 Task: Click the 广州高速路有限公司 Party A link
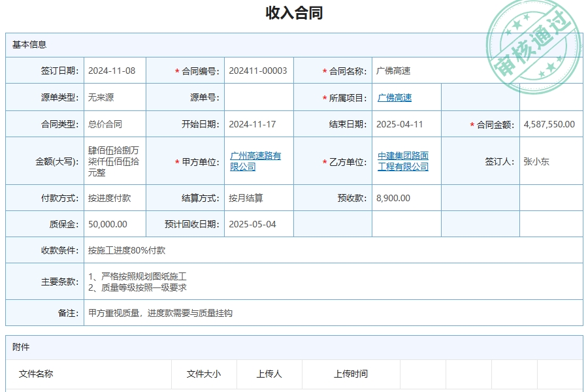(257, 160)
